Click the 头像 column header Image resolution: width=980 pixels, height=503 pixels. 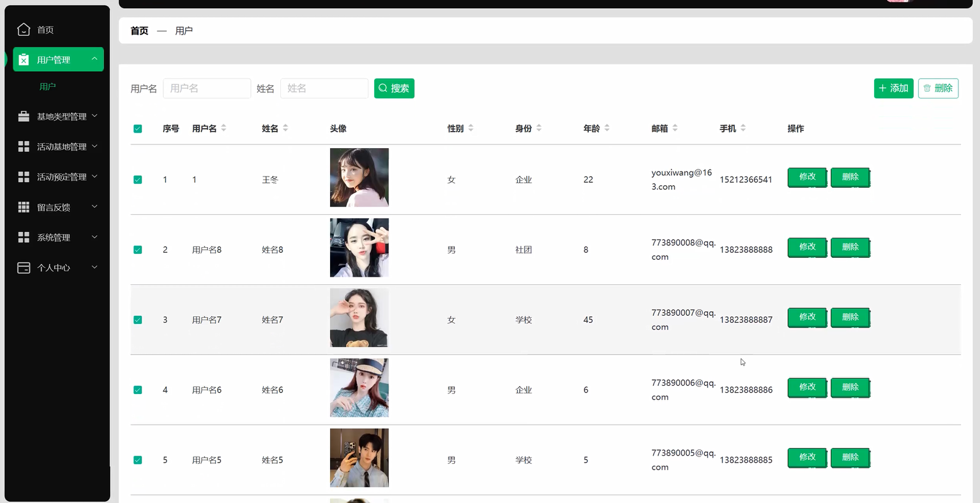[x=338, y=129]
